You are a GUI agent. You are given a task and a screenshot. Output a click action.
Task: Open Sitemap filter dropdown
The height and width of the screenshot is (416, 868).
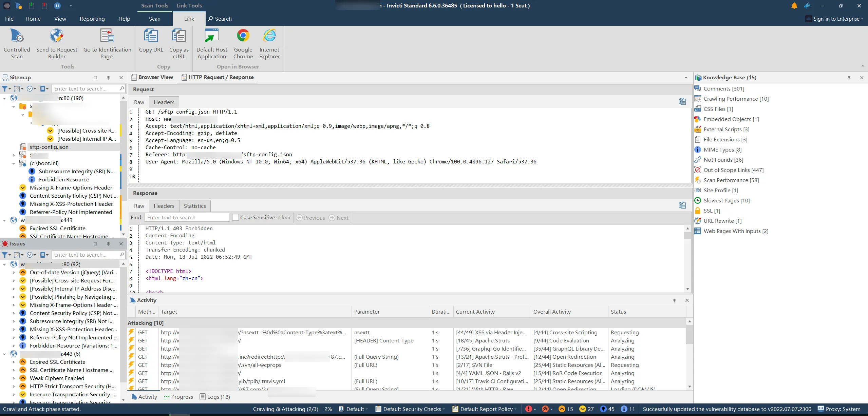coord(6,88)
